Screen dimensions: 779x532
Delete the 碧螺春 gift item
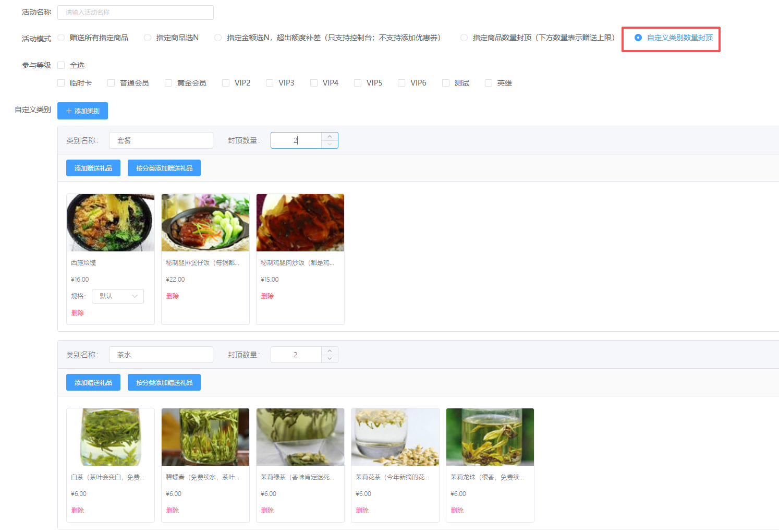tap(173, 511)
